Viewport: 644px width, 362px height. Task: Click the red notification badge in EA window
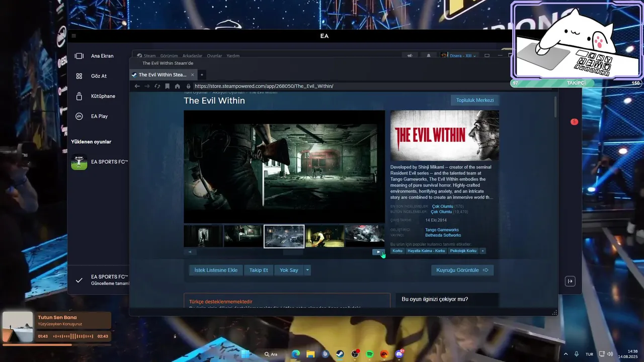click(574, 122)
